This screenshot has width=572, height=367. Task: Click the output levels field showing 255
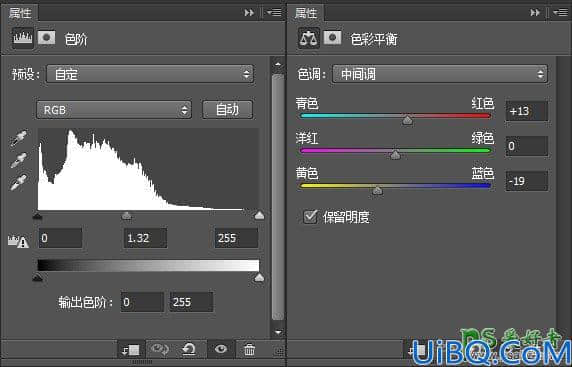(192, 302)
